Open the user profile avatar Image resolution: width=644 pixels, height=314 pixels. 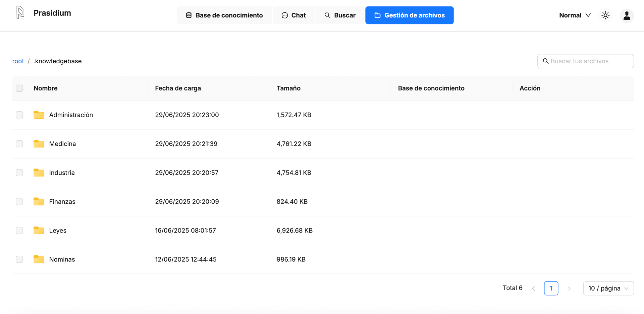point(627,15)
